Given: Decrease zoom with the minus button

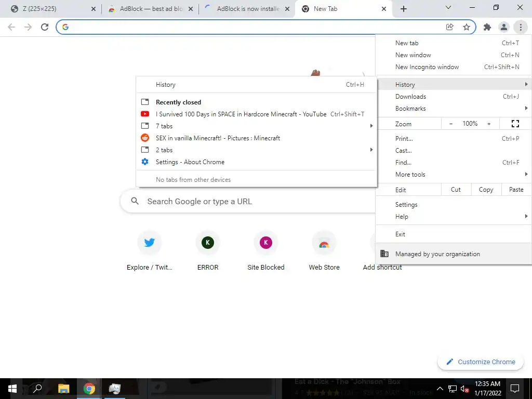Looking at the screenshot, I should click(451, 124).
